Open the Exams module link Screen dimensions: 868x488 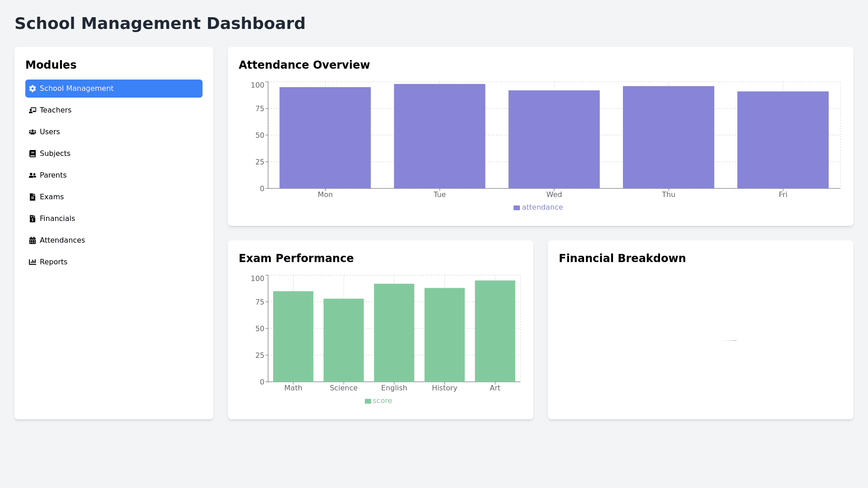52,197
